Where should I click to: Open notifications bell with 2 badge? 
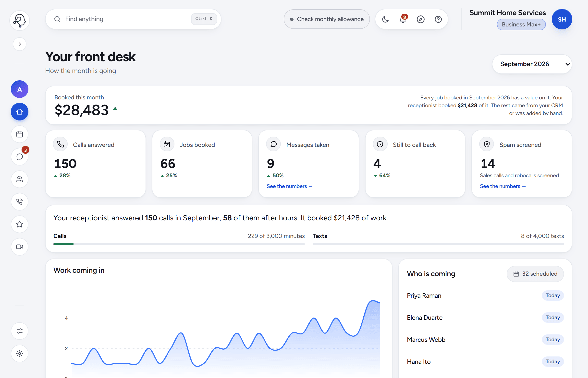click(x=403, y=19)
